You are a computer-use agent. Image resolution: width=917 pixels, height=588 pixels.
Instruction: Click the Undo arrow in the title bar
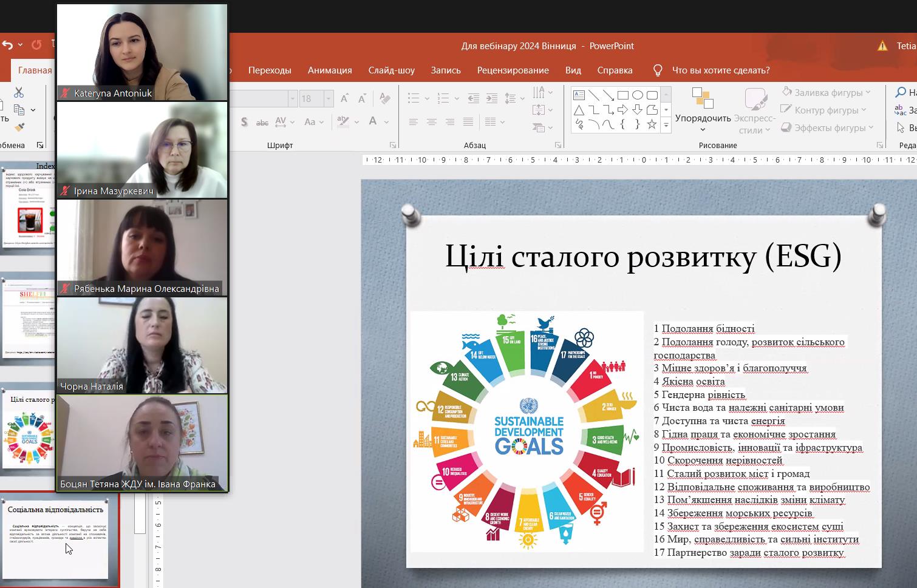[x=7, y=45]
